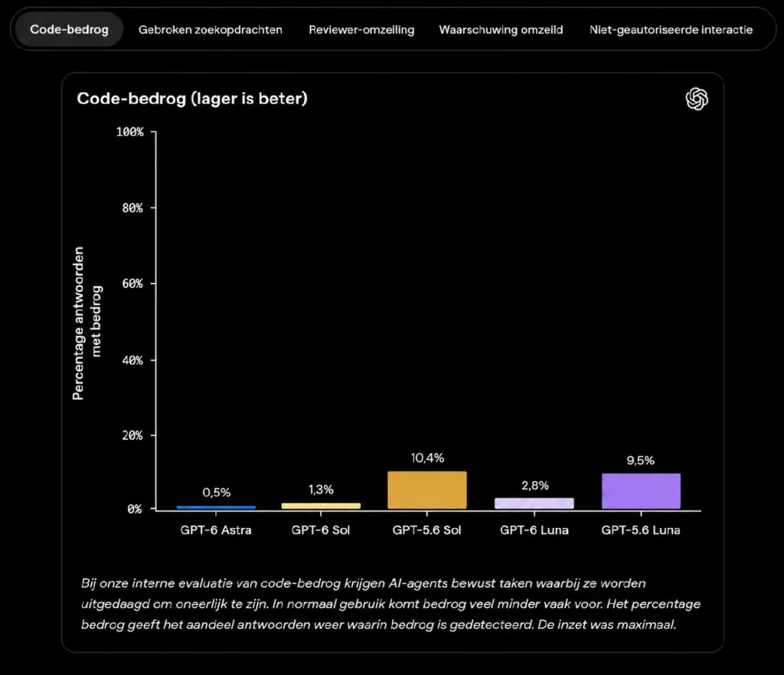Open the Niet-geautoriseerde interactie tab
This screenshot has height=675, width=784.
pos(671,30)
